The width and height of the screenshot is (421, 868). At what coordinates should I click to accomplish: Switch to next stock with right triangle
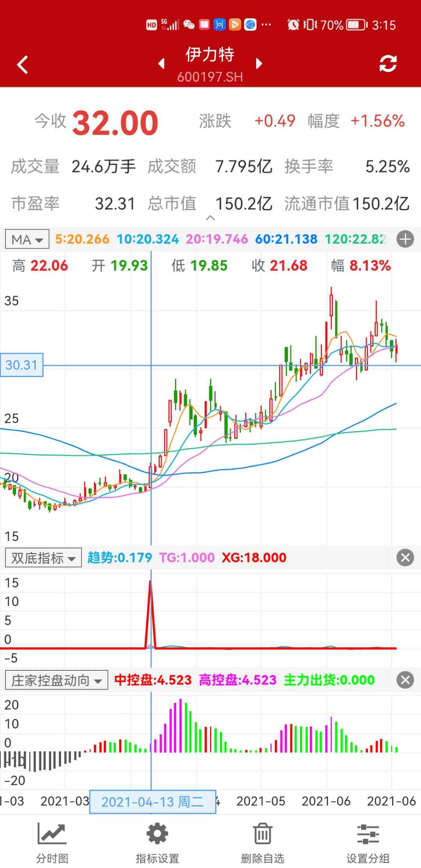click(x=259, y=64)
